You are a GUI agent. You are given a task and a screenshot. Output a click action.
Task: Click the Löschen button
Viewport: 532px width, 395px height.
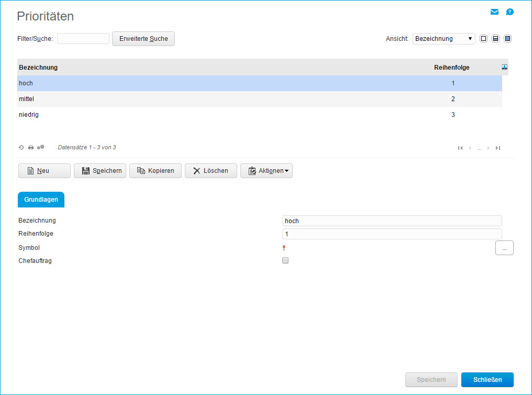pos(210,171)
